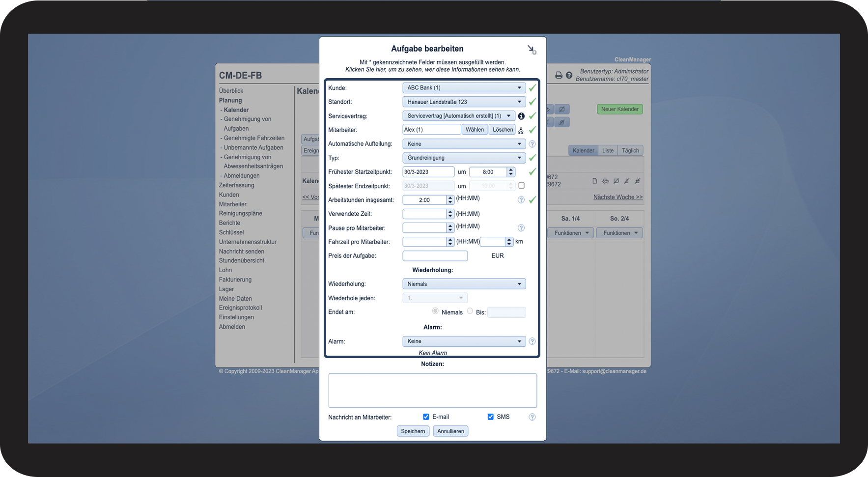Click the Wählen button for Mitarbeiter
Image resolution: width=868 pixels, height=477 pixels.
click(x=475, y=130)
